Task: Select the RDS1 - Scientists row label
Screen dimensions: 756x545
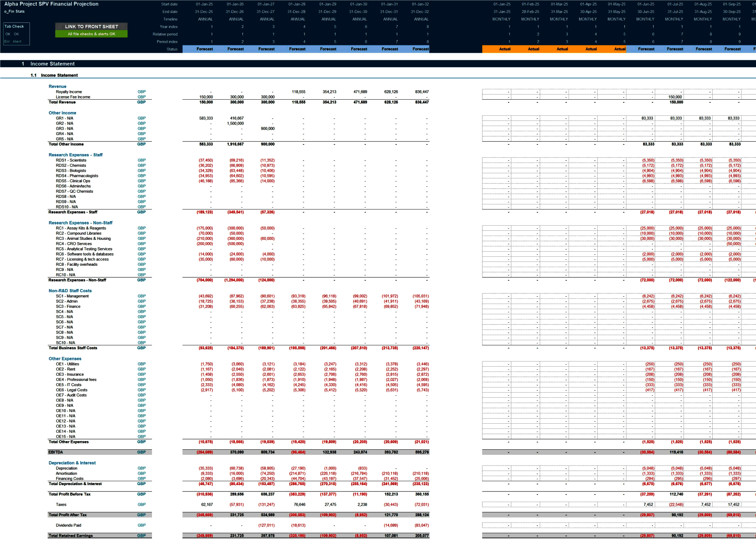Action: 71,160
